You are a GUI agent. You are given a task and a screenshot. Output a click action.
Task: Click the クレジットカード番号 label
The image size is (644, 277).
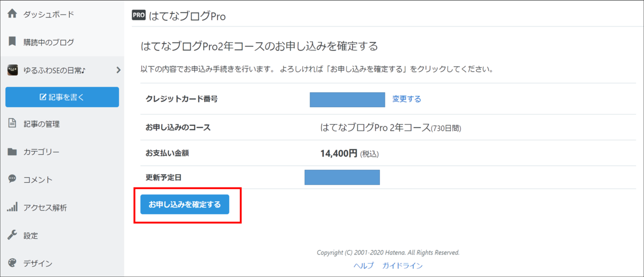point(181,99)
